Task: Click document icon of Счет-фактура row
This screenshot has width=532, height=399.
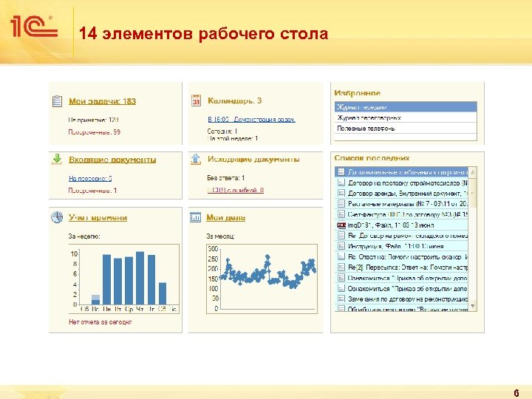Action: click(x=341, y=214)
